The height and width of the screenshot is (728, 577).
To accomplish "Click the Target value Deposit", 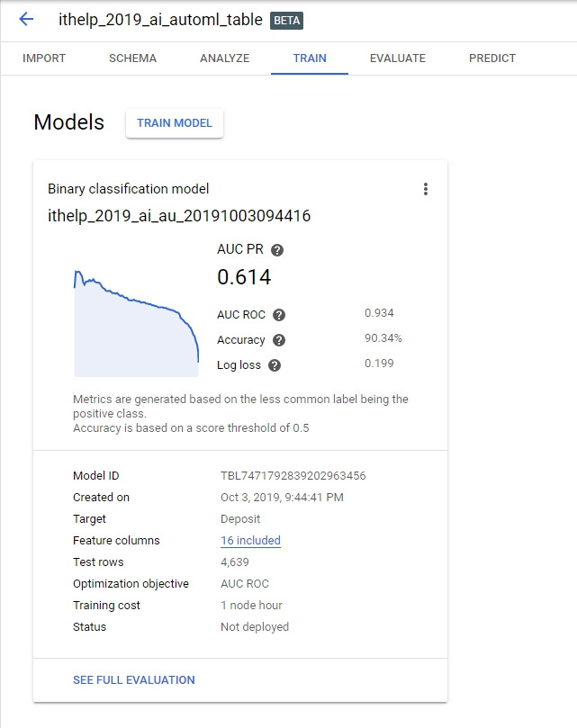I will point(240,519).
